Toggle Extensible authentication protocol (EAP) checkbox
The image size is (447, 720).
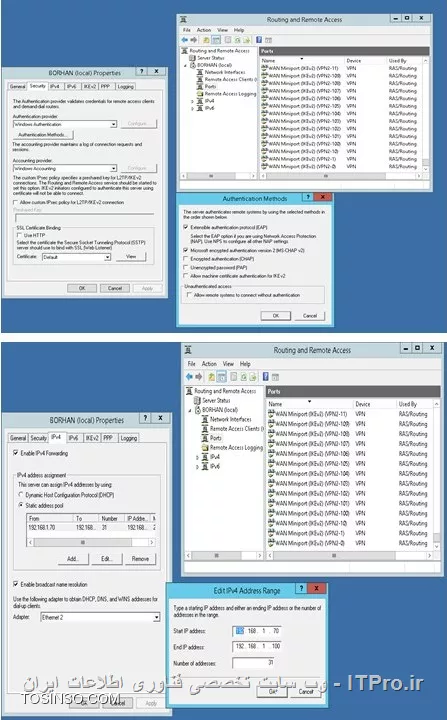click(186, 227)
